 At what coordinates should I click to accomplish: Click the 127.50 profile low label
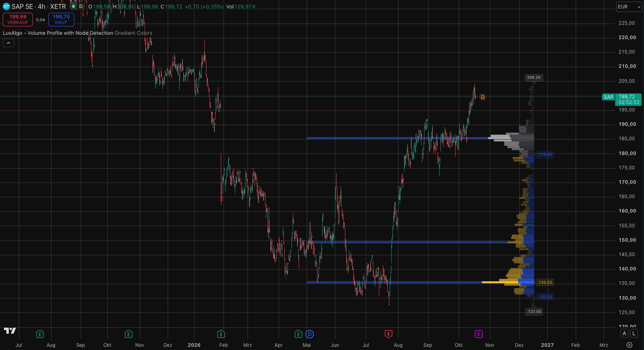pyautogui.click(x=535, y=312)
